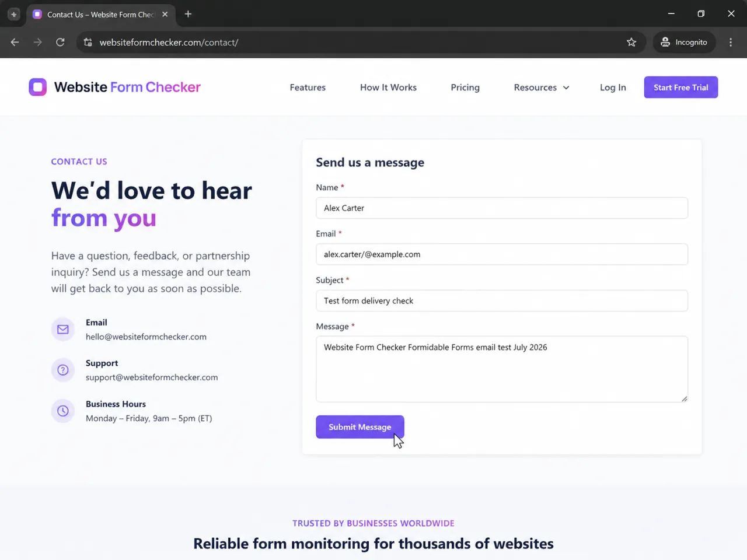Click the Support question mark icon
The height and width of the screenshot is (560, 747).
pos(63,370)
